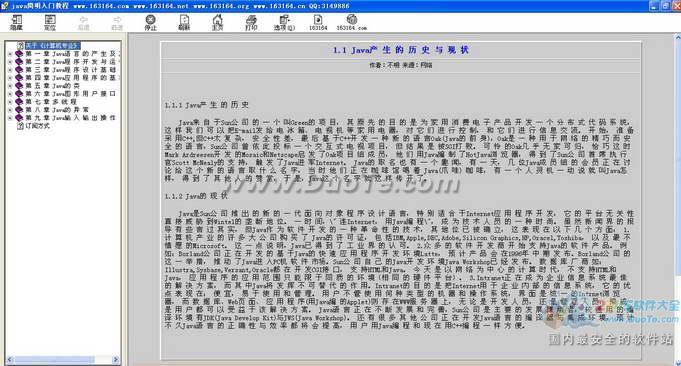Screen dimensions: 681x366
Task: Click the author line 作者:不明 来源
Action: [x=400, y=65]
